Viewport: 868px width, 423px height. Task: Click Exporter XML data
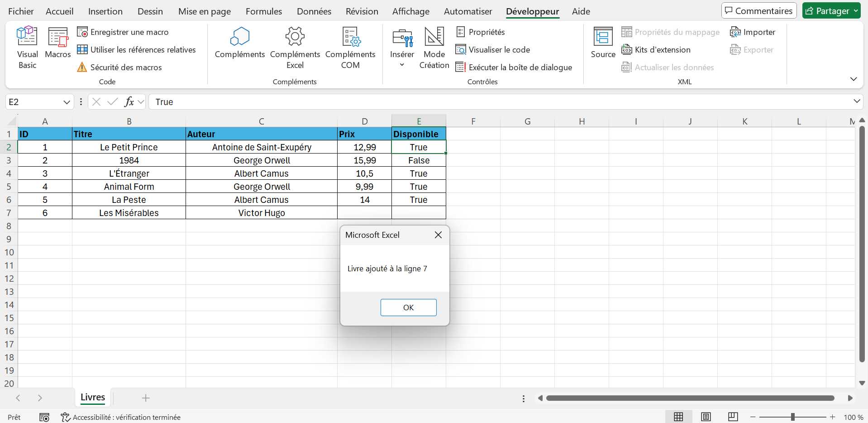pyautogui.click(x=752, y=50)
